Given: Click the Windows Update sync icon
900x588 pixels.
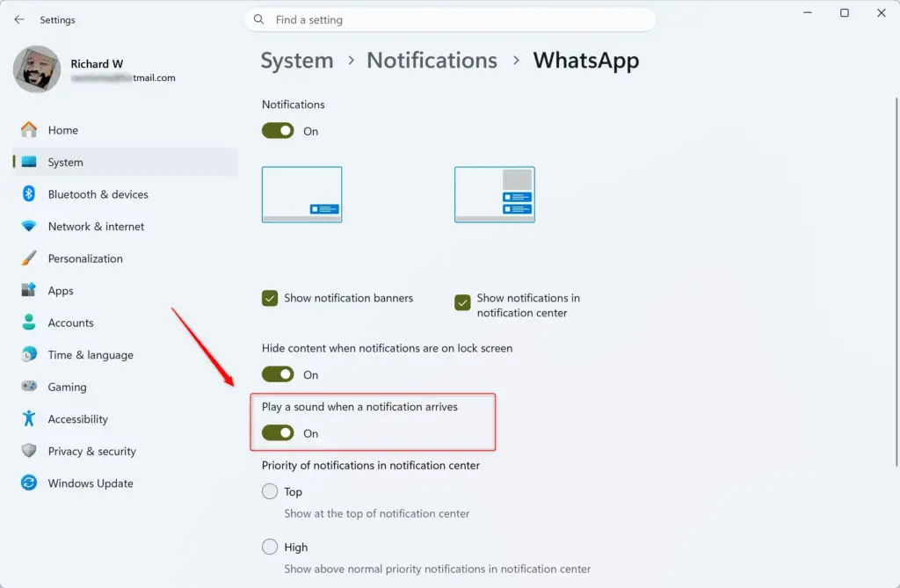Looking at the screenshot, I should (29, 483).
